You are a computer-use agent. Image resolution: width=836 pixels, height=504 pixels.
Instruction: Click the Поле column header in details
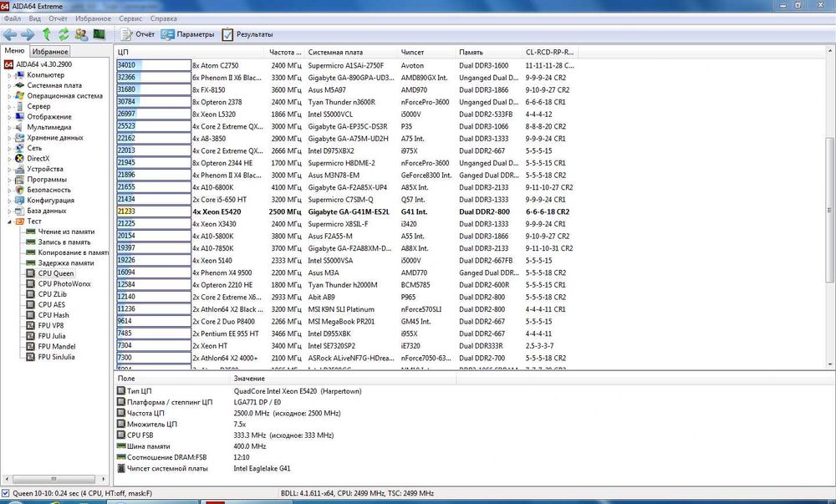click(173, 379)
